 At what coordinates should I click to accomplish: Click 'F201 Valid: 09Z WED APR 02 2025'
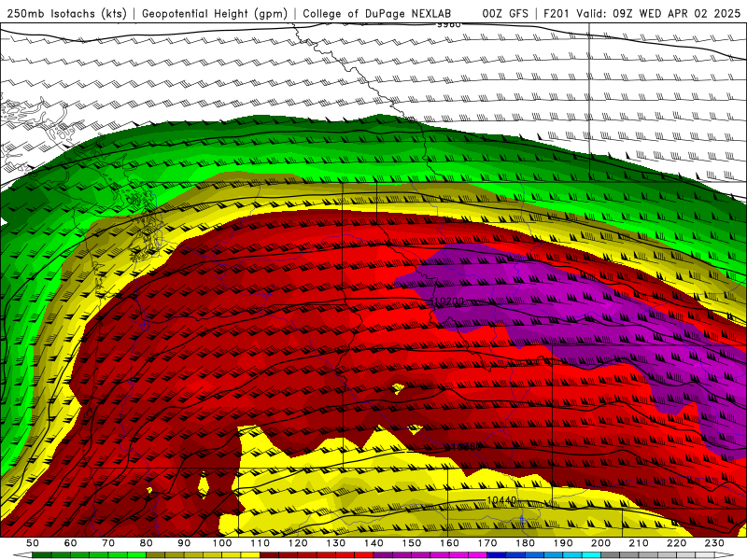(641, 14)
